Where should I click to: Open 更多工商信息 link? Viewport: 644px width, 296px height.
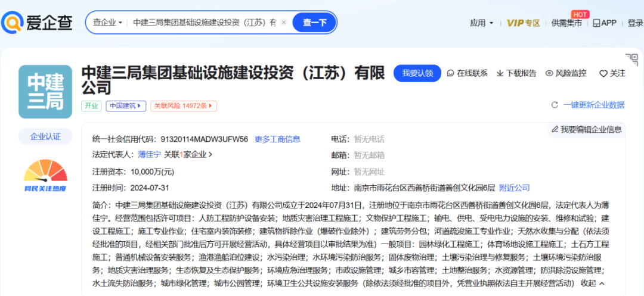click(277, 139)
